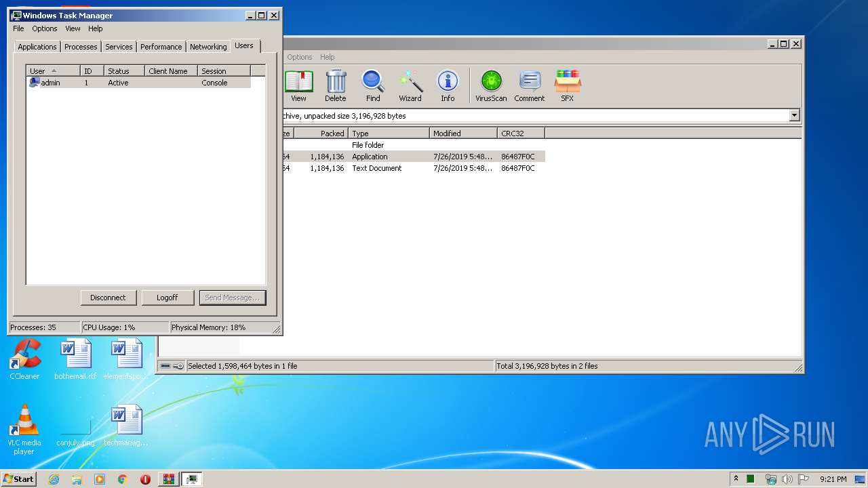Screen dimensions: 868x488
Task: Switch to the Applications tab
Action: (x=37, y=47)
